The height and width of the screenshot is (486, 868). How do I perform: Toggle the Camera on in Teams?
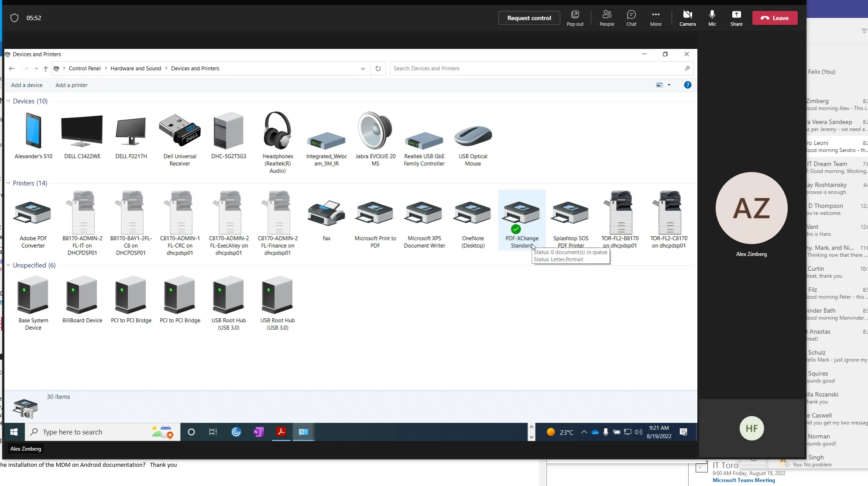point(687,17)
